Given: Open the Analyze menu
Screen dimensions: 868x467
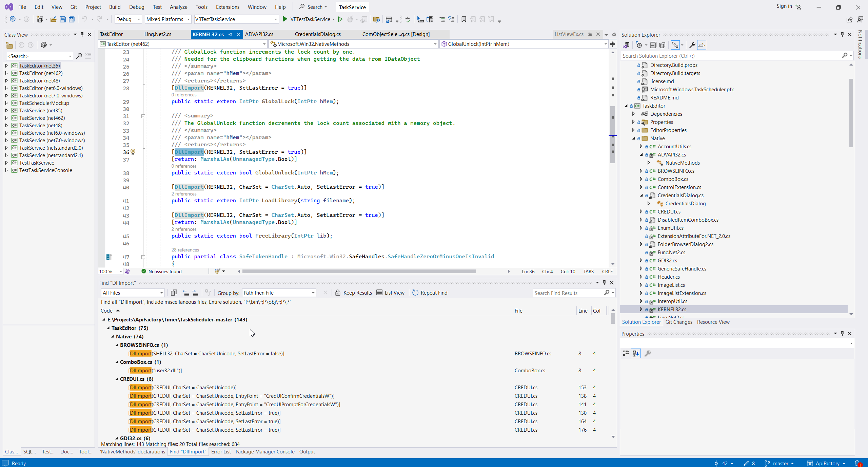Looking at the screenshot, I should click(178, 7).
